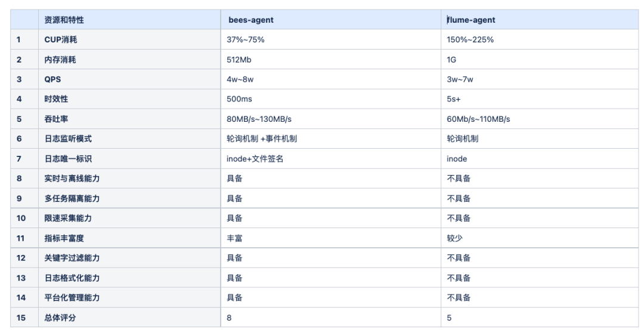This screenshot has height=335, width=644.
Task: Select the flume-agent column header
Action: [471, 20]
